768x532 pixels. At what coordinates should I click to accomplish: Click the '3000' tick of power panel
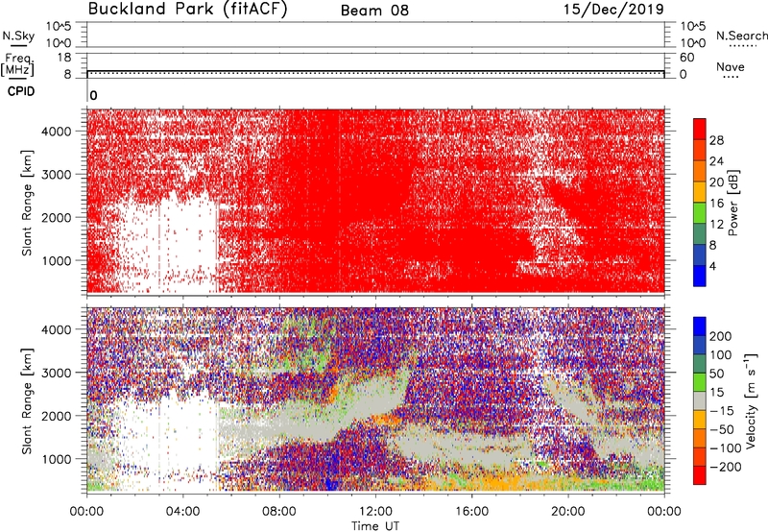click(x=57, y=175)
